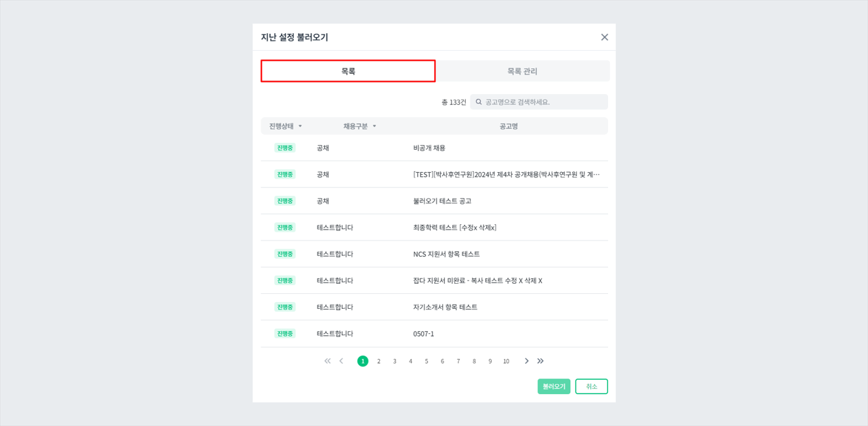
Task: Click the 취소 button
Action: [590, 386]
